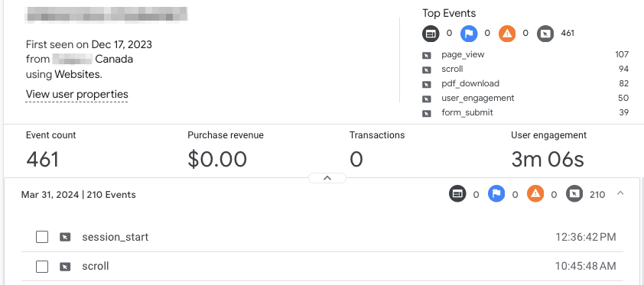Click the blue flag icon in Mar 31 row
644x285 pixels.
[x=496, y=193]
